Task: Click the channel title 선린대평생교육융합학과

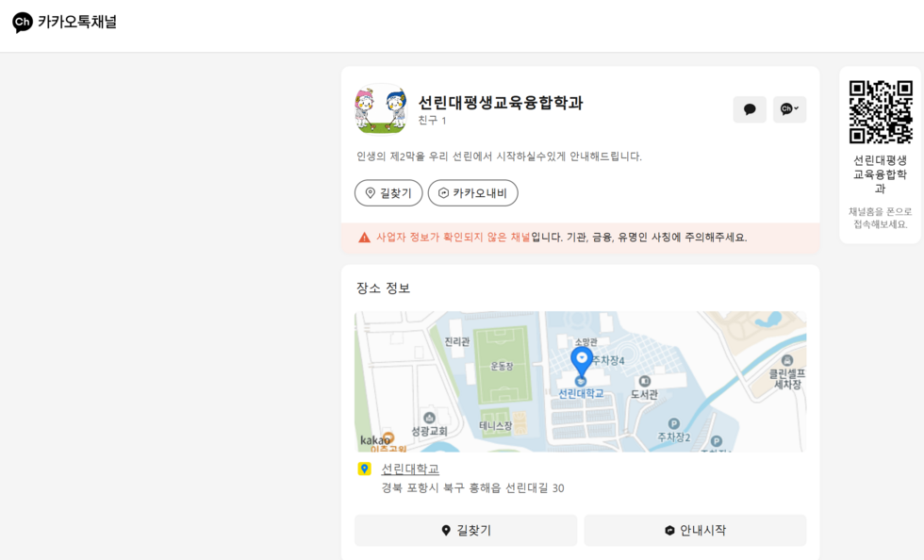Action: [501, 103]
